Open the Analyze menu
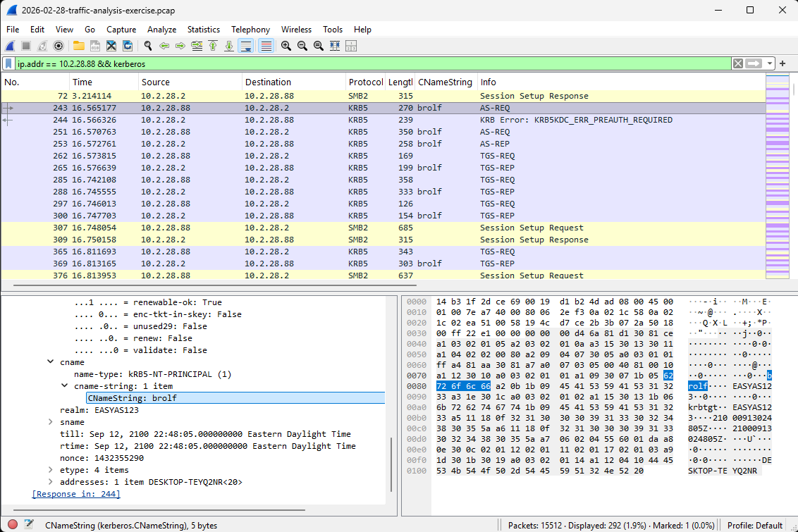798x532 pixels. pyautogui.click(x=161, y=30)
